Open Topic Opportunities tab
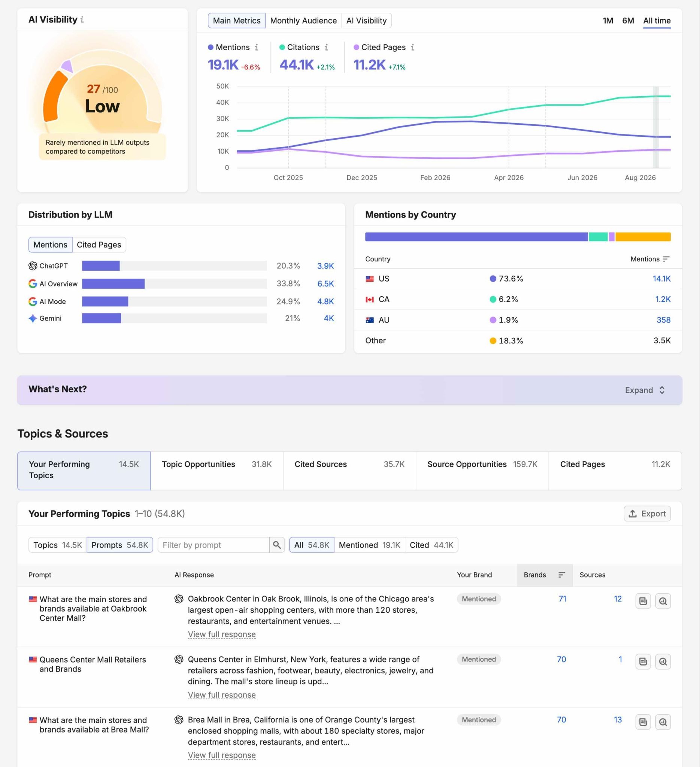Viewport: 700px width, 767px height. (x=217, y=471)
